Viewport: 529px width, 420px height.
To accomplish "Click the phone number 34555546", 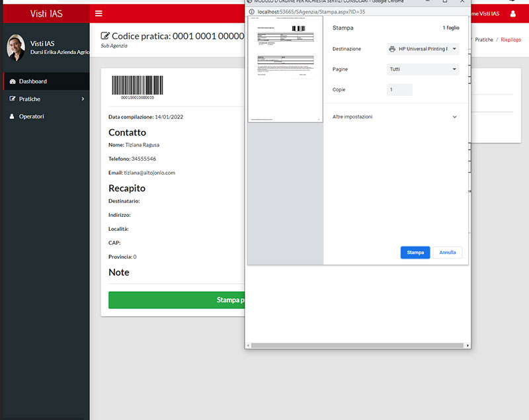I will pyautogui.click(x=143, y=159).
